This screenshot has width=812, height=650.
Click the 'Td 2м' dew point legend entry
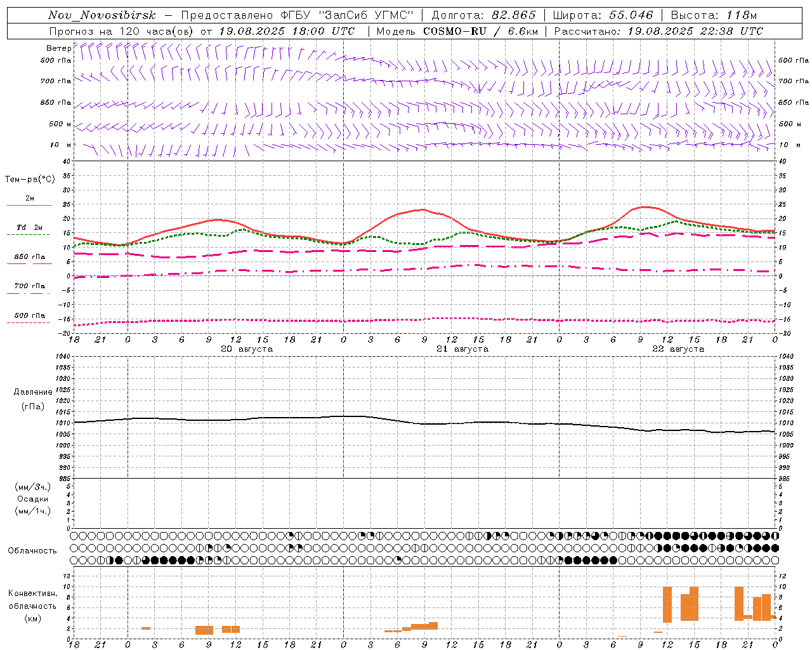point(29,227)
